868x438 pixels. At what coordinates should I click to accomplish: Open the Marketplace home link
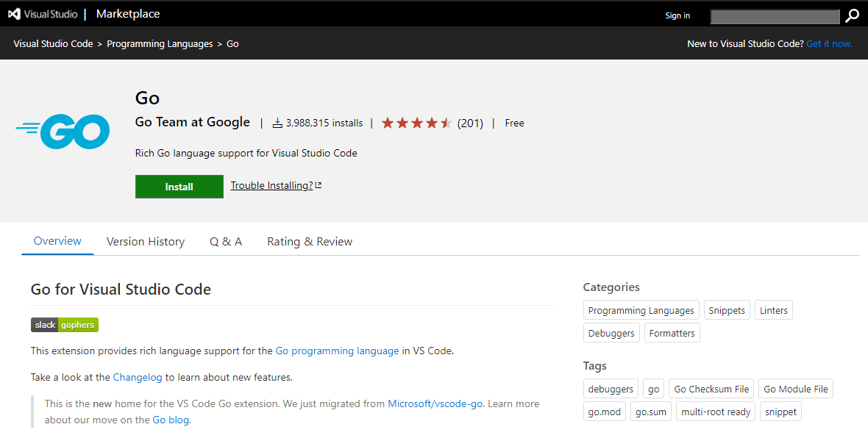128,15
